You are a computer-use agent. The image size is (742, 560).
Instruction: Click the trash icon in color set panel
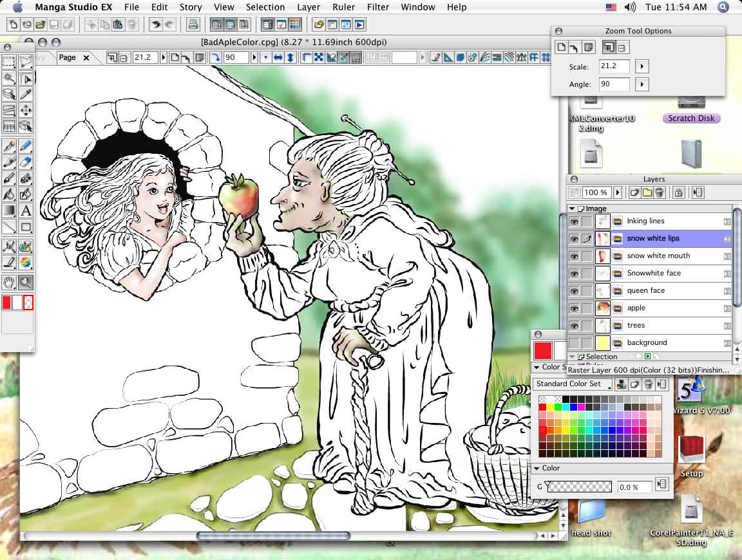tap(649, 384)
